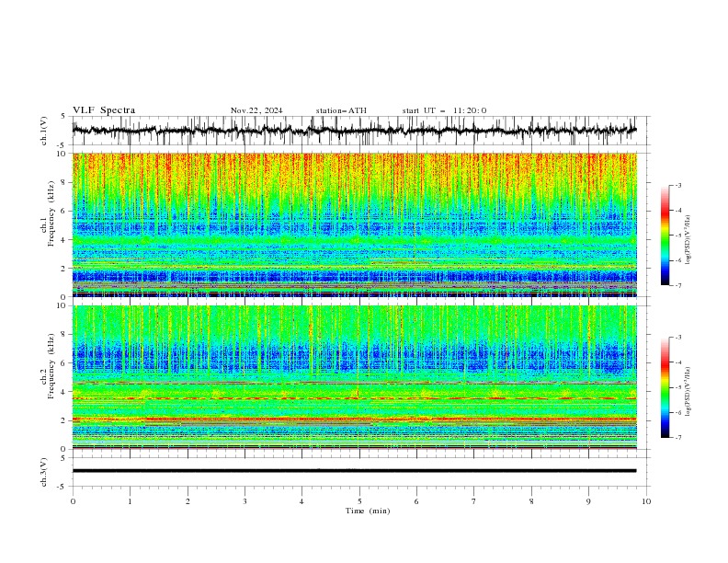Click time axis tick label '3'
Image resolution: width=728 pixels, height=563 pixels.
245,501
